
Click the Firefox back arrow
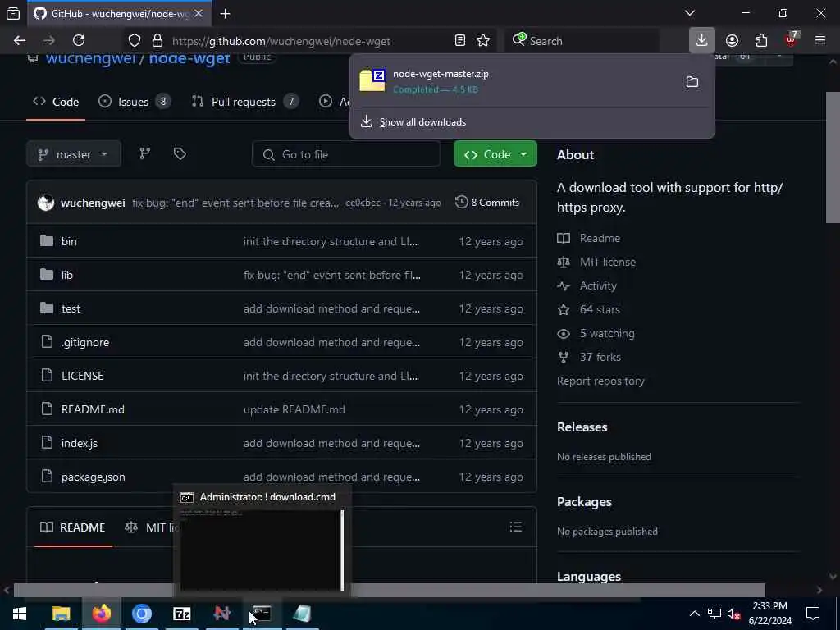tap(20, 41)
